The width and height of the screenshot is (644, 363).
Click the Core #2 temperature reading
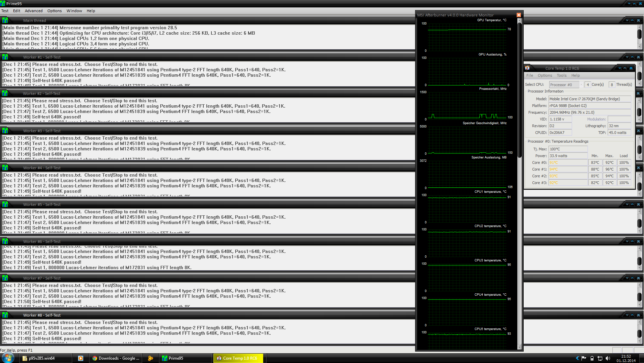point(568,176)
